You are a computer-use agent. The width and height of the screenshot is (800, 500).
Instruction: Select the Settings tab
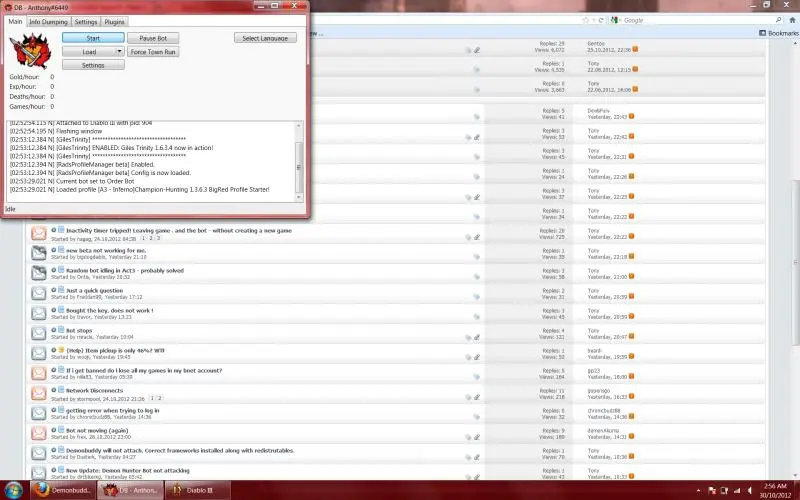click(x=86, y=21)
